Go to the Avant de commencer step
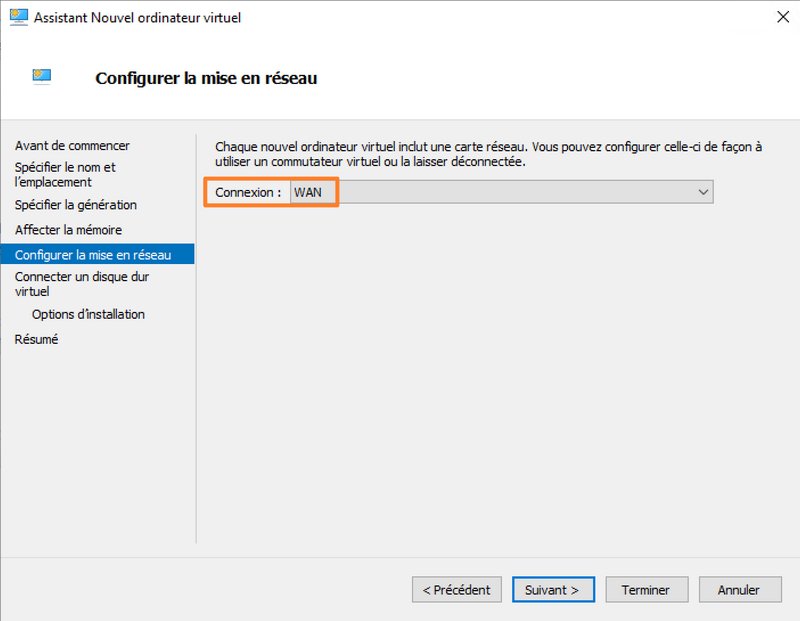 pos(72,146)
